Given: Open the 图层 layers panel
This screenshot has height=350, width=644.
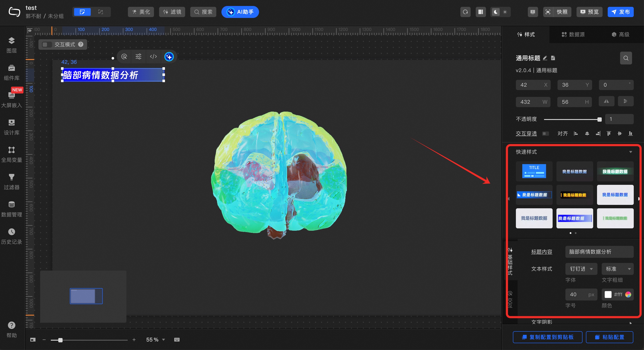Looking at the screenshot, I should 12,45.
